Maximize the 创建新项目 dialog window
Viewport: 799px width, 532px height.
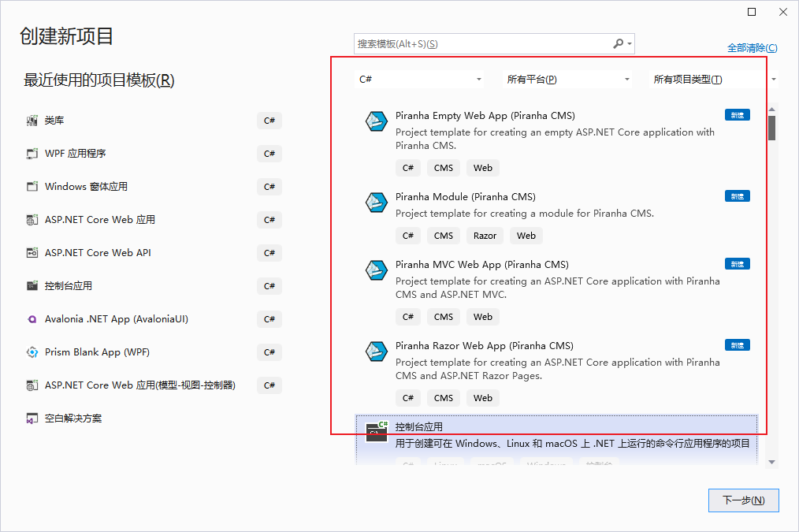click(x=752, y=12)
